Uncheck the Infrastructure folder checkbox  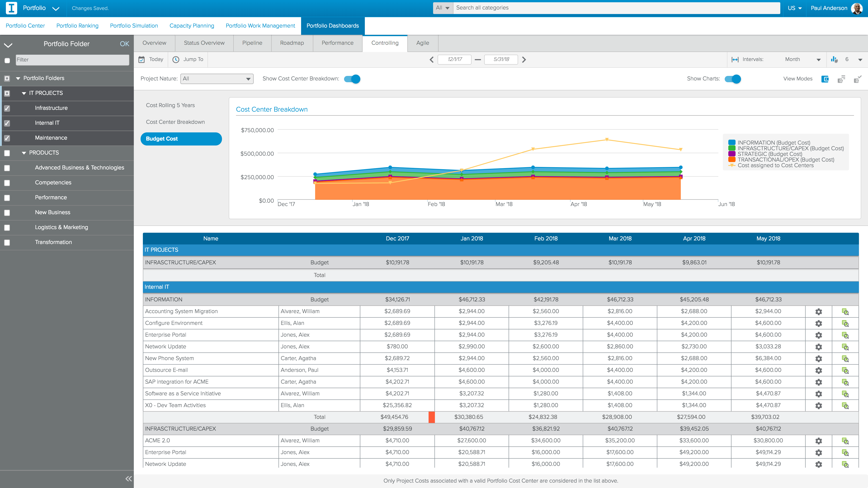coord(7,108)
